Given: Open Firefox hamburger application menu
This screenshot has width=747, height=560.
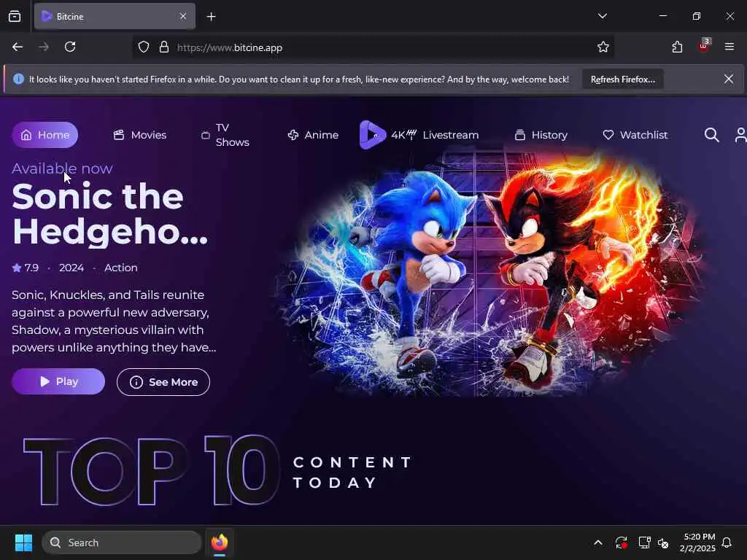Looking at the screenshot, I should pyautogui.click(x=729, y=47).
